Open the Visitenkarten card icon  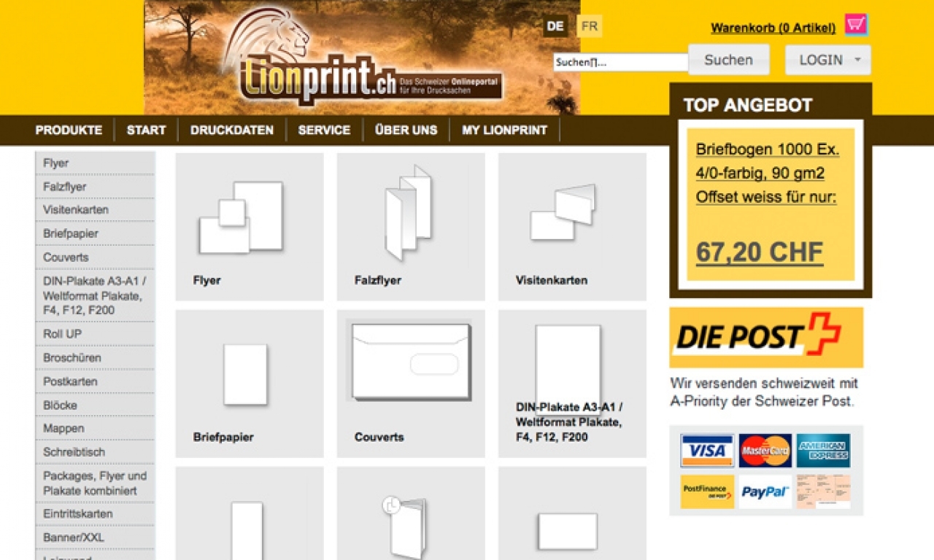[x=563, y=212]
